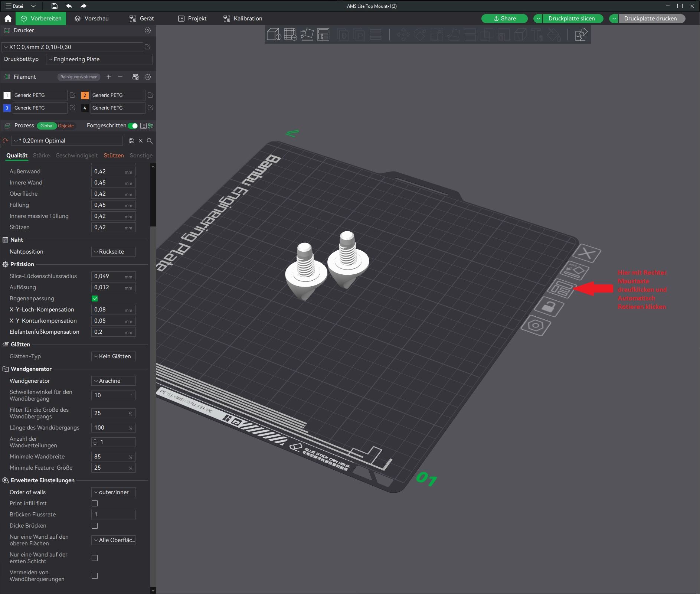700x594 pixels.
Task: Click the Reinigungsvolumen button
Action: 79,77
